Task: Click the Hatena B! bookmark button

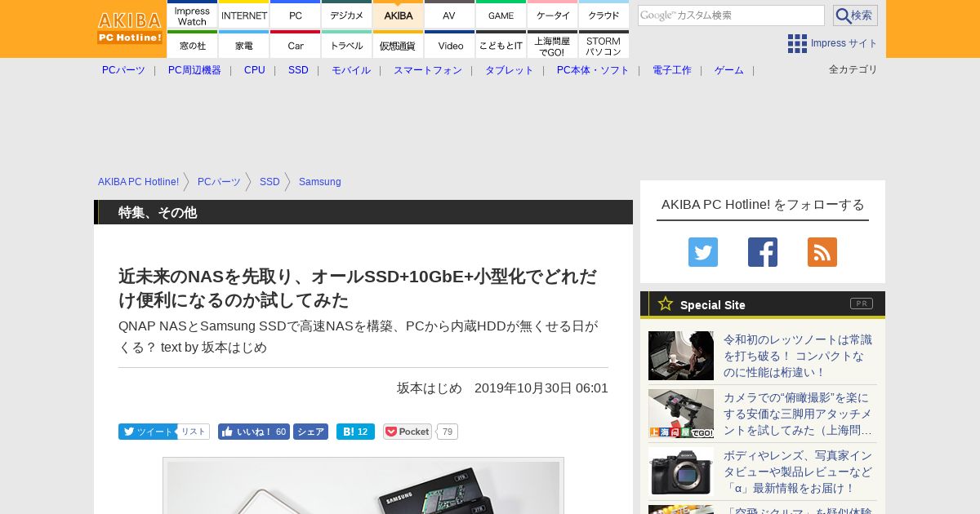Action: [355, 432]
